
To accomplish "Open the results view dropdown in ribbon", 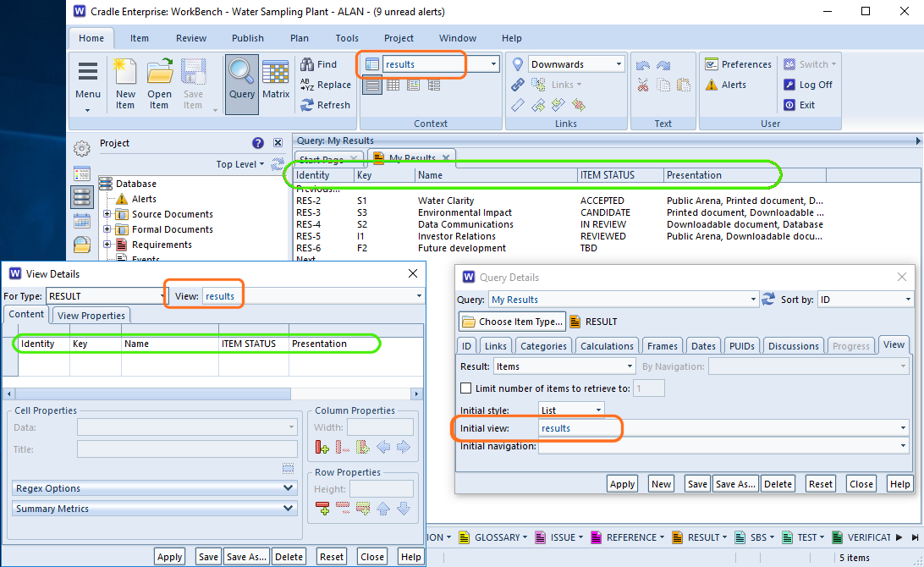I will (x=493, y=64).
